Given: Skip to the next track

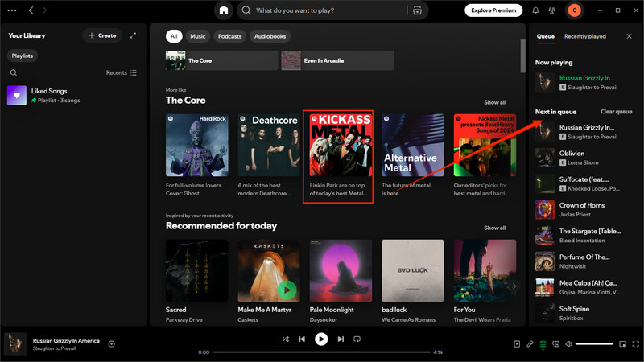Looking at the screenshot, I should [x=341, y=339].
